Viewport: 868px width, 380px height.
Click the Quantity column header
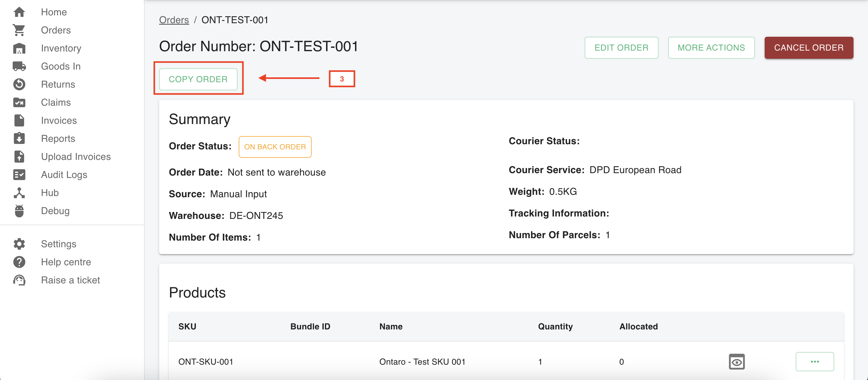tap(555, 326)
